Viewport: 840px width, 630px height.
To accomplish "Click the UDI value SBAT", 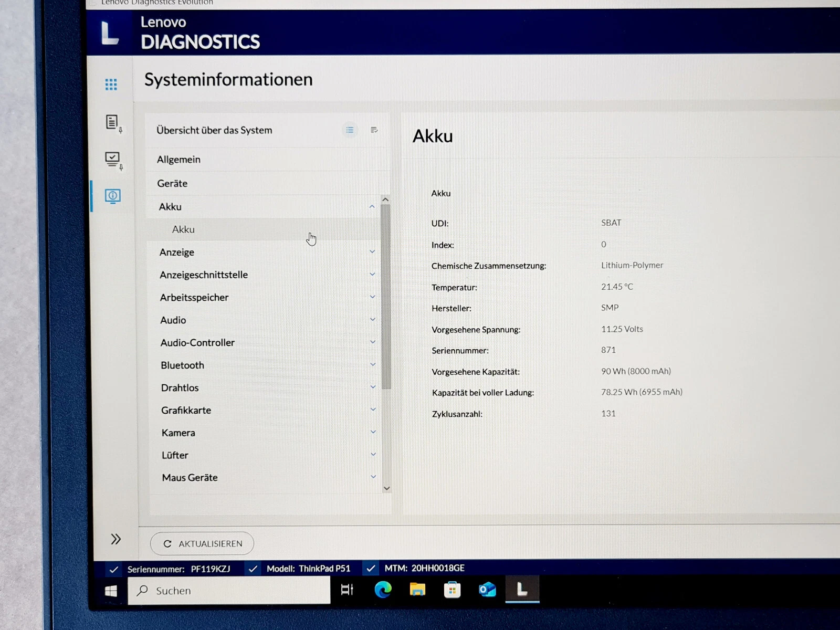I will 611,223.
